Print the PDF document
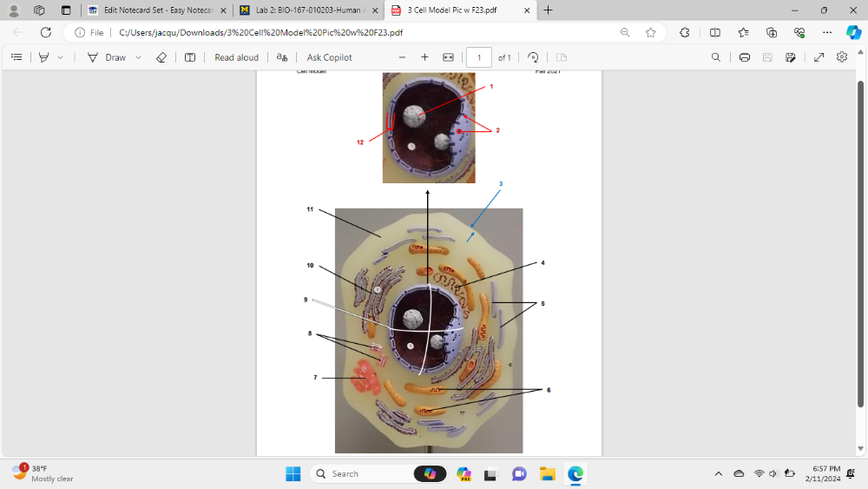 (745, 57)
